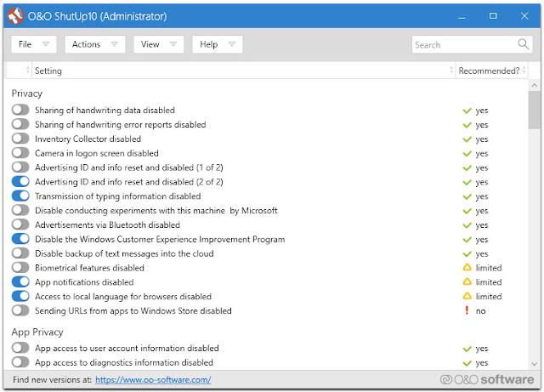Enable Advertisements via Bluetooth disabled switch
The width and height of the screenshot is (544, 392).
point(20,224)
